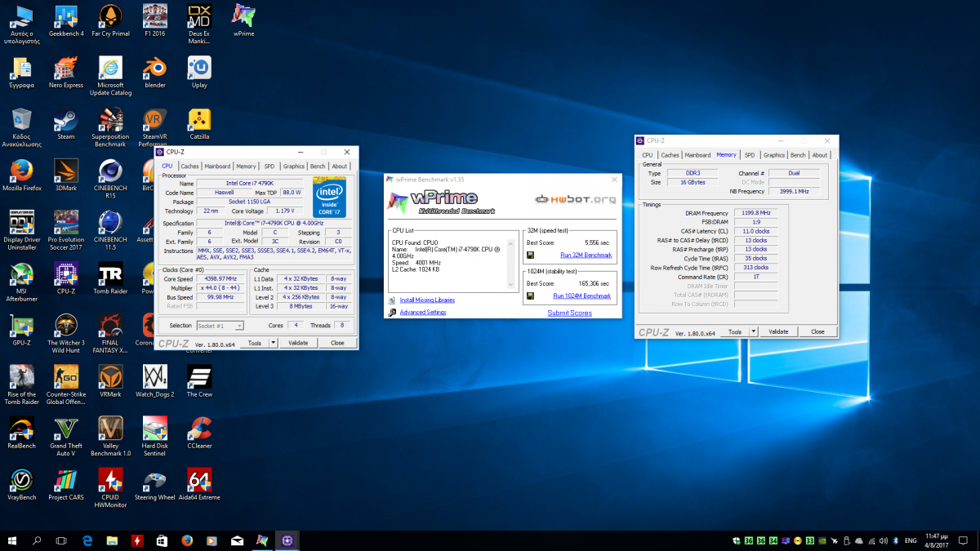Launch Microsoft Edge from taskbar

(87, 540)
